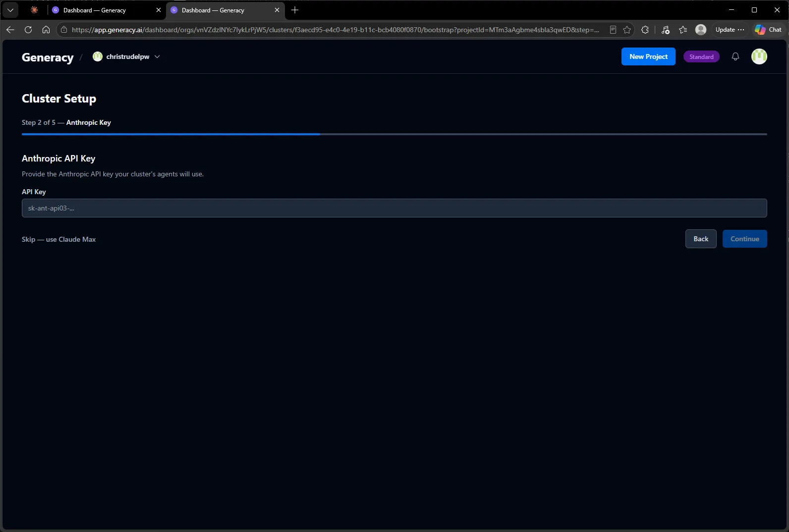
Task: Click the address bar URL
Action: coord(335,30)
